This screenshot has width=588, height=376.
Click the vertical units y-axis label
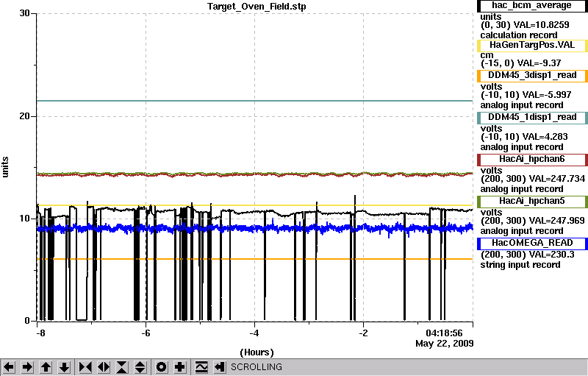pos(5,167)
